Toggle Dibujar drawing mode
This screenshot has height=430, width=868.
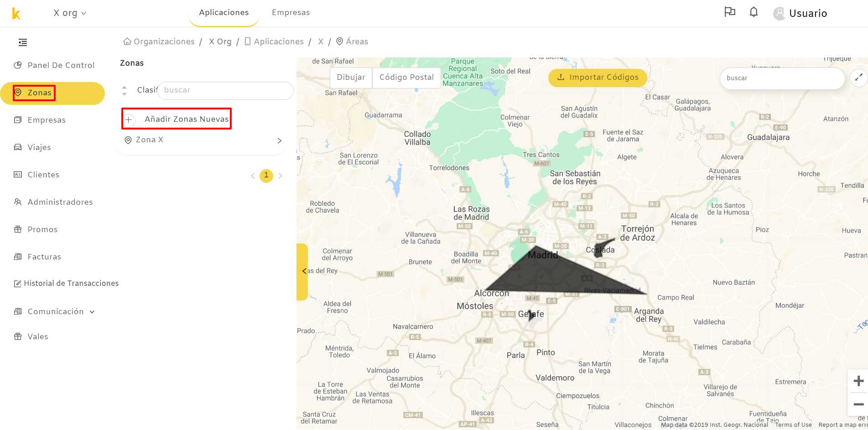click(351, 78)
